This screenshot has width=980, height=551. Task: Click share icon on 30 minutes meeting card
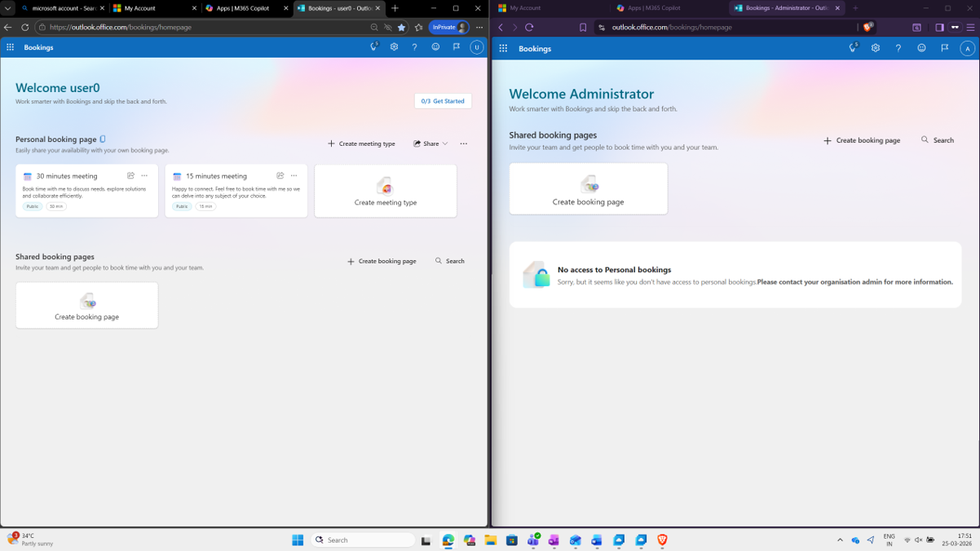click(130, 175)
